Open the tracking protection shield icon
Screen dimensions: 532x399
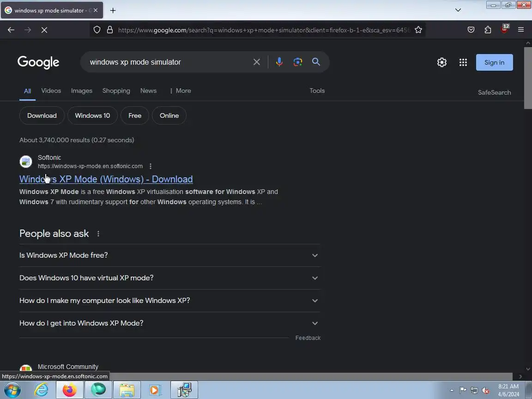97,30
